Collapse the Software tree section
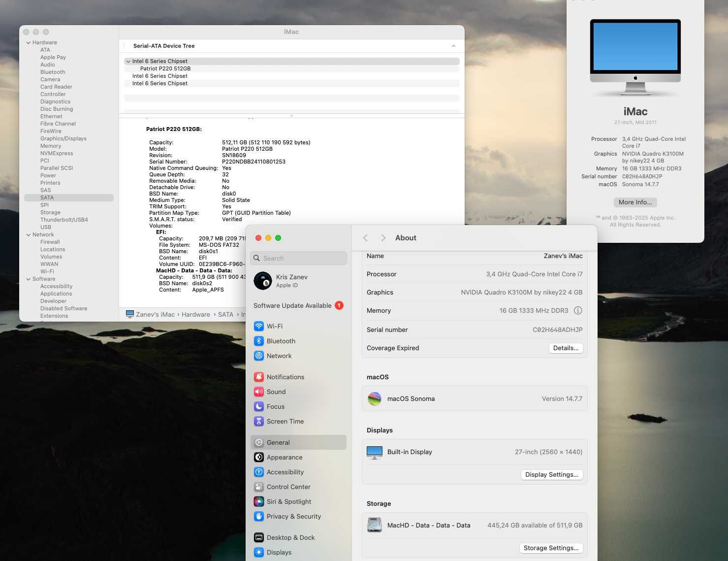Image resolution: width=728 pixels, height=561 pixels. [29, 279]
